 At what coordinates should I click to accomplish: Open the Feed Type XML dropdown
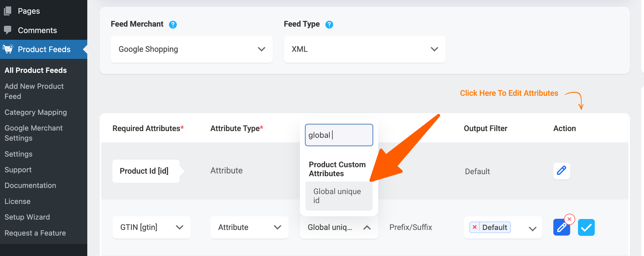(365, 49)
